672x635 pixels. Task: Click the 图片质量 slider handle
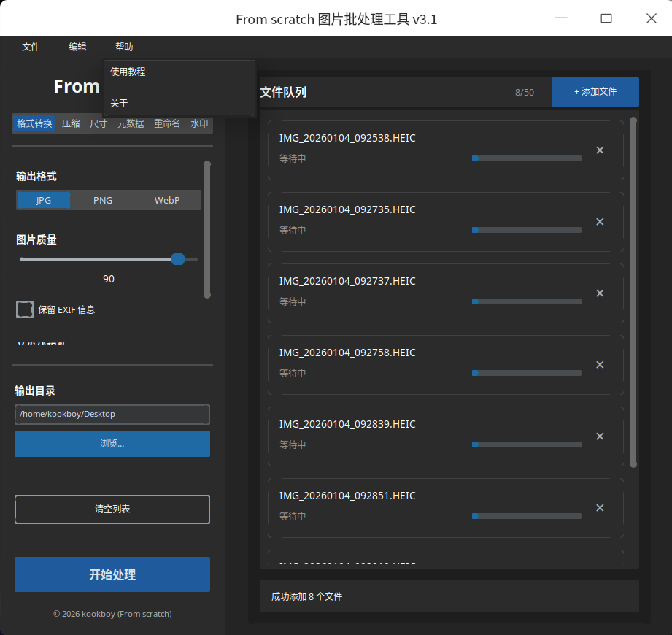pyautogui.click(x=177, y=259)
